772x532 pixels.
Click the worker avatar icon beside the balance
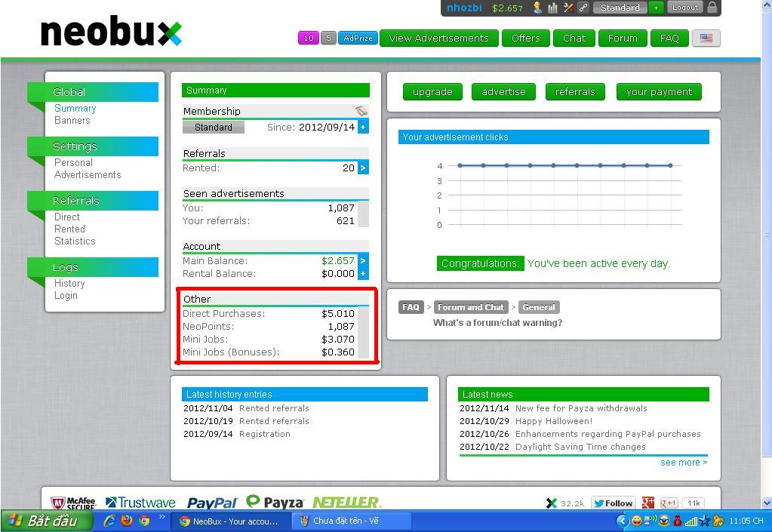click(537, 8)
